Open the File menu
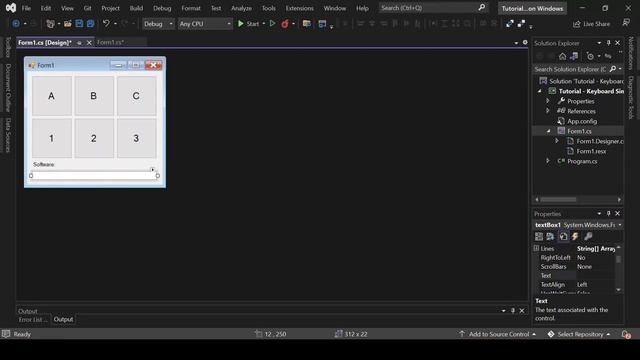The image size is (640, 360). pos(26,8)
